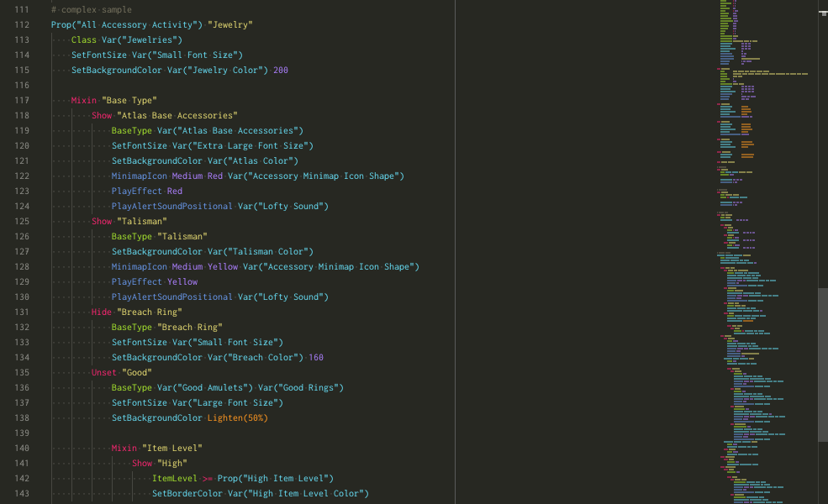Click ItemLevel on line 142
This screenshot has height=504, width=828.
coord(175,479)
